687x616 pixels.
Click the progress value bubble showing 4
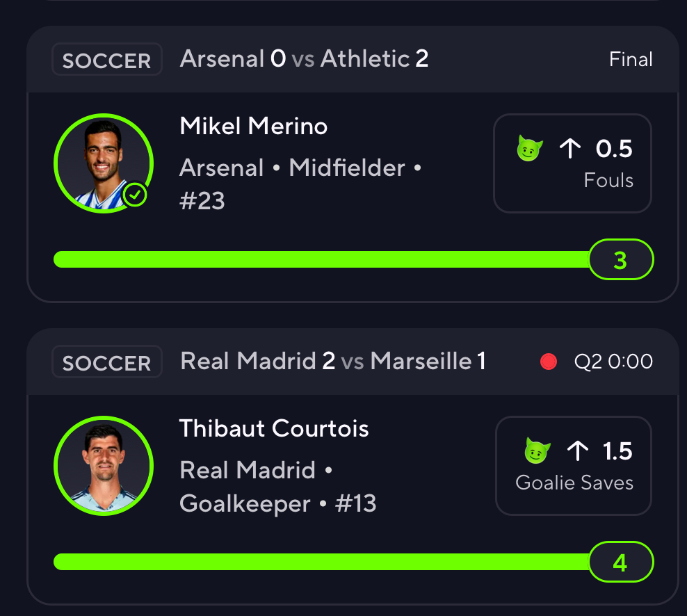(x=620, y=562)
